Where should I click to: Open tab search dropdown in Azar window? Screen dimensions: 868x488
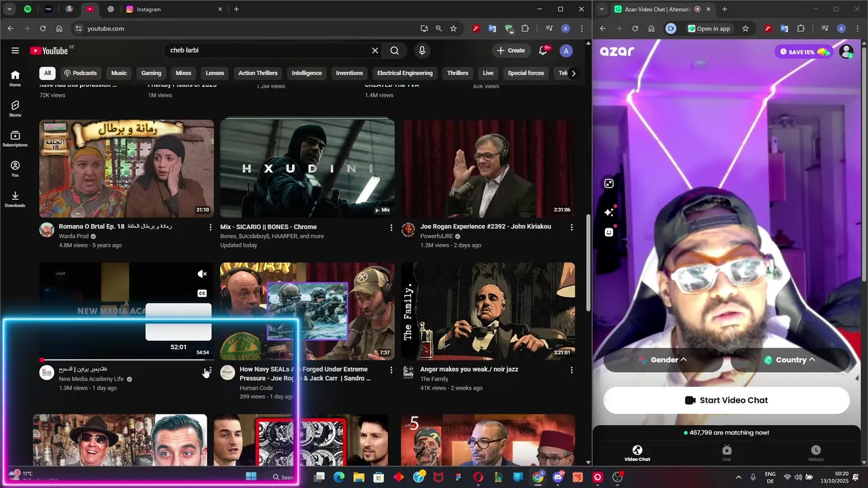pos(601,9)
